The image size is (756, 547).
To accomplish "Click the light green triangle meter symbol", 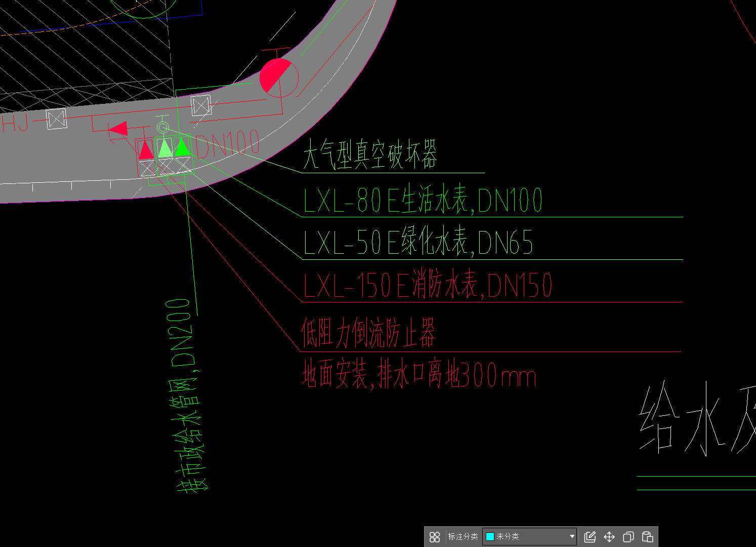I will (164, 149).
